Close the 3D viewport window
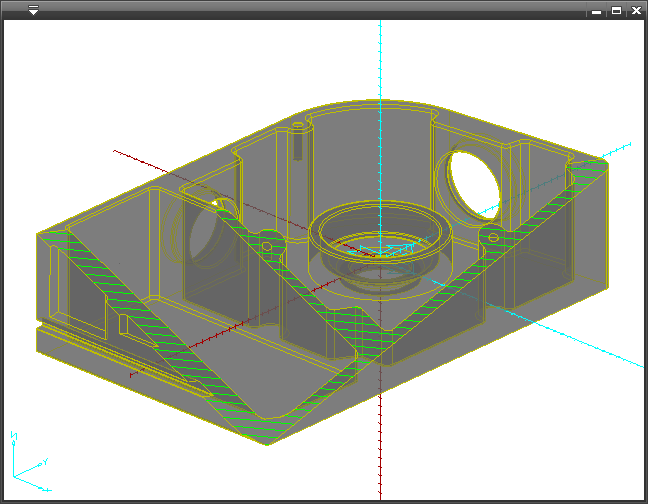This screenshot has height=504, width=648. [636, 11]
